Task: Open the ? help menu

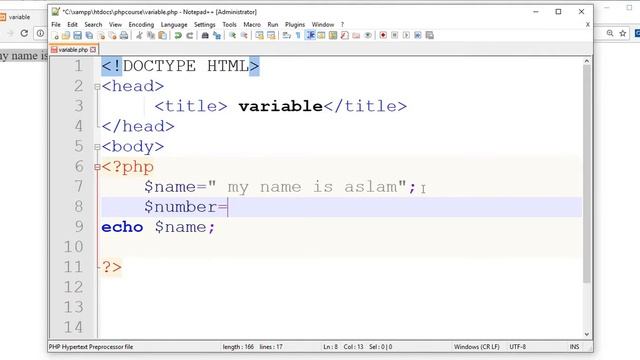Action: click(x=342, y=24)
